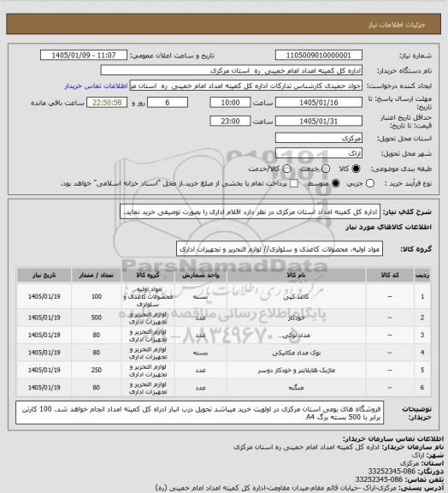
Task: Click the item name خودکار
Action: tap(297, 318)
